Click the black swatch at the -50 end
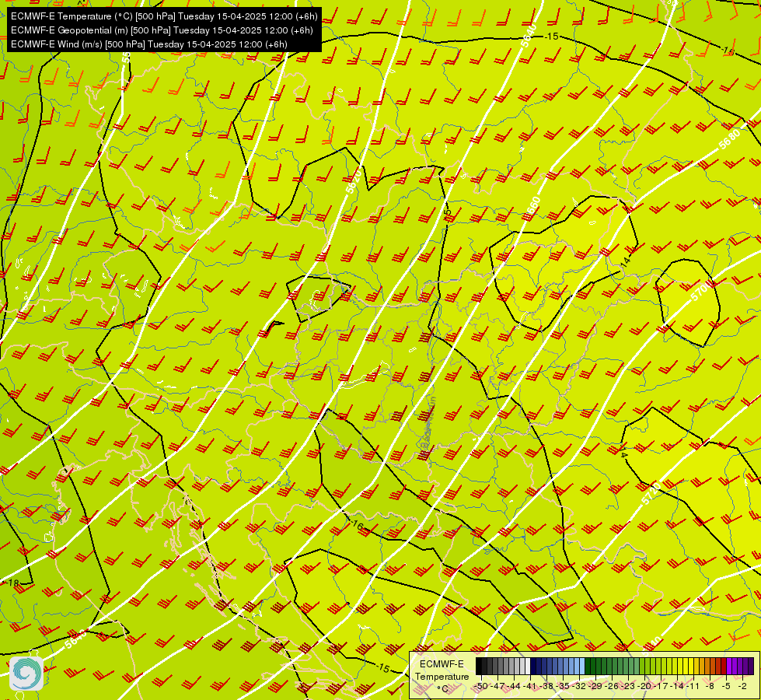 479,666
